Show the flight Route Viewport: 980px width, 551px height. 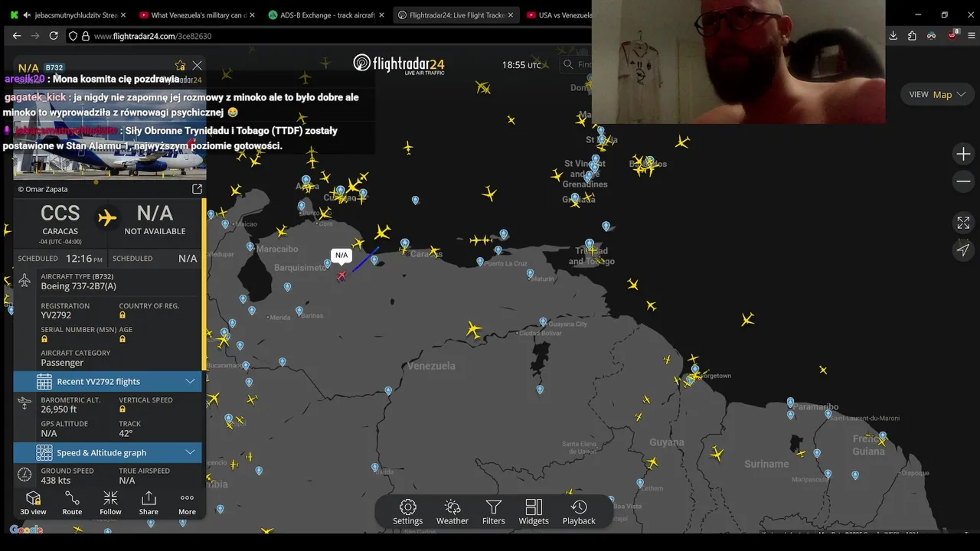pos(72,504)
